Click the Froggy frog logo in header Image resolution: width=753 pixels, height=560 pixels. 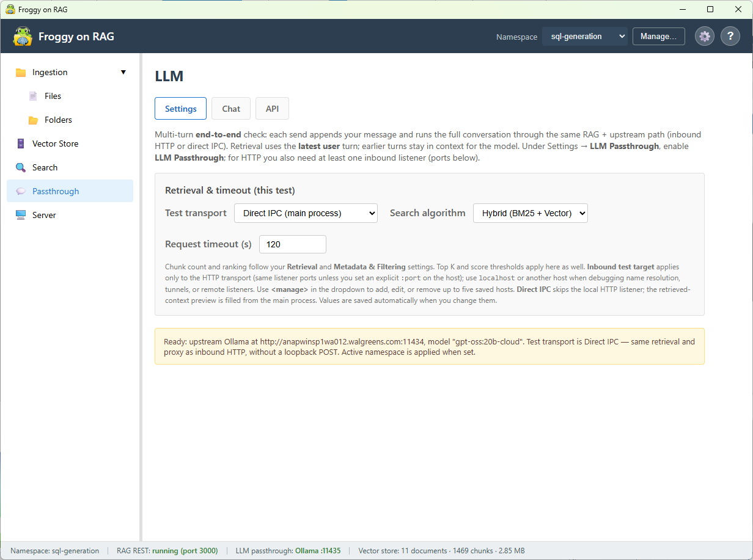23,36
